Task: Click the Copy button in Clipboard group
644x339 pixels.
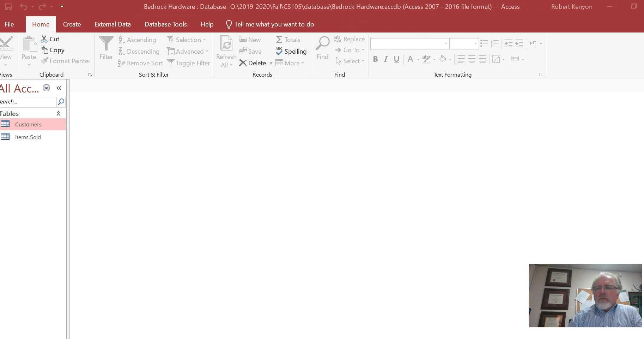Action: click(x=53, y=50)
